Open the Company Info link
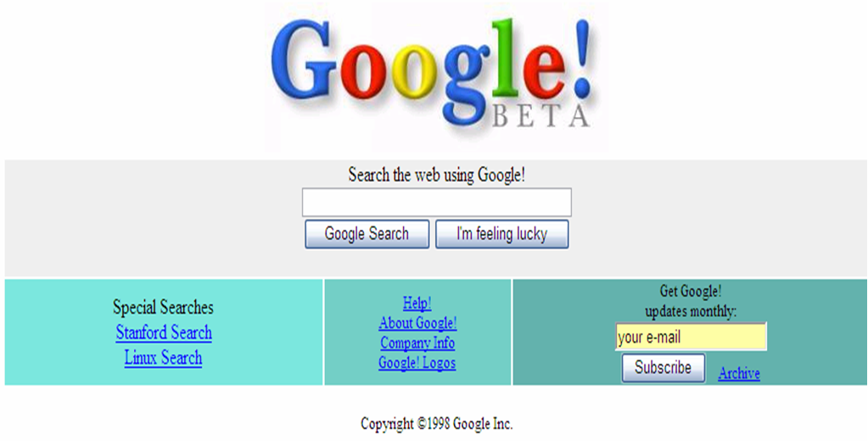The height and width of the screenshot is (441, 868). [x=417, y=343]
